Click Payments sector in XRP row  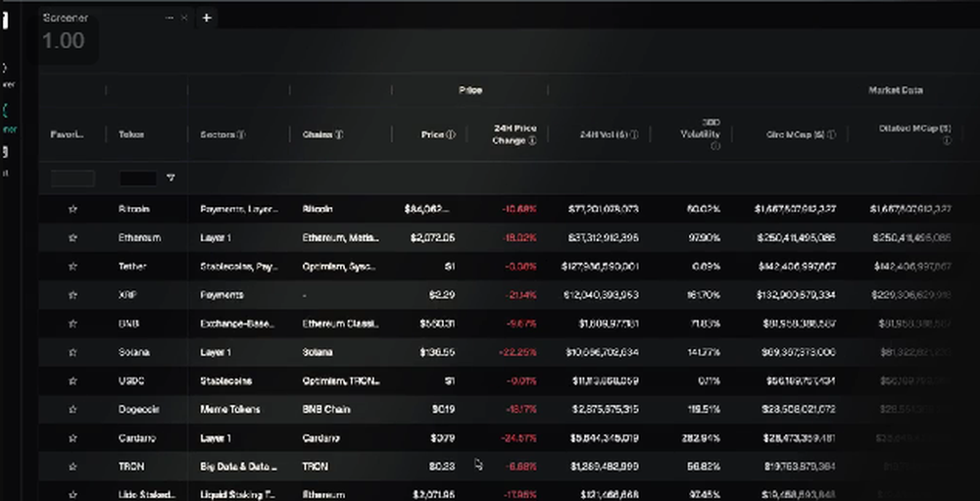click(221, 294)
